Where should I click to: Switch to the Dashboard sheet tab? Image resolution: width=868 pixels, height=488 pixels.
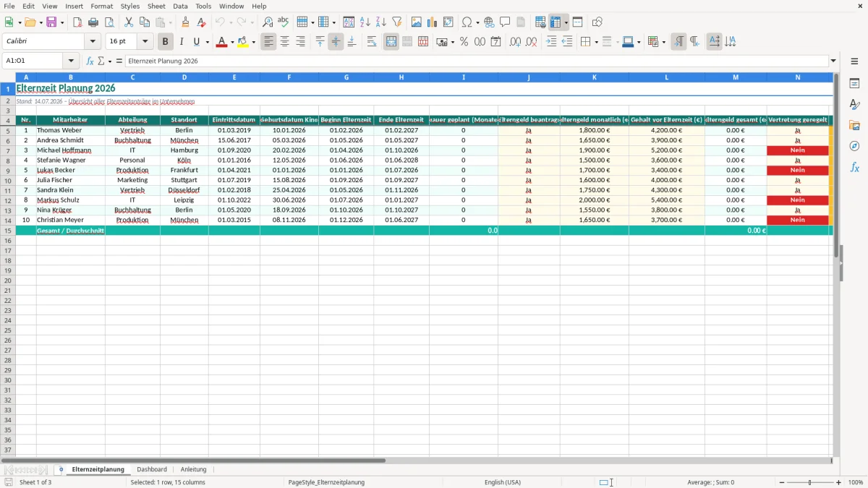point(152,469)
